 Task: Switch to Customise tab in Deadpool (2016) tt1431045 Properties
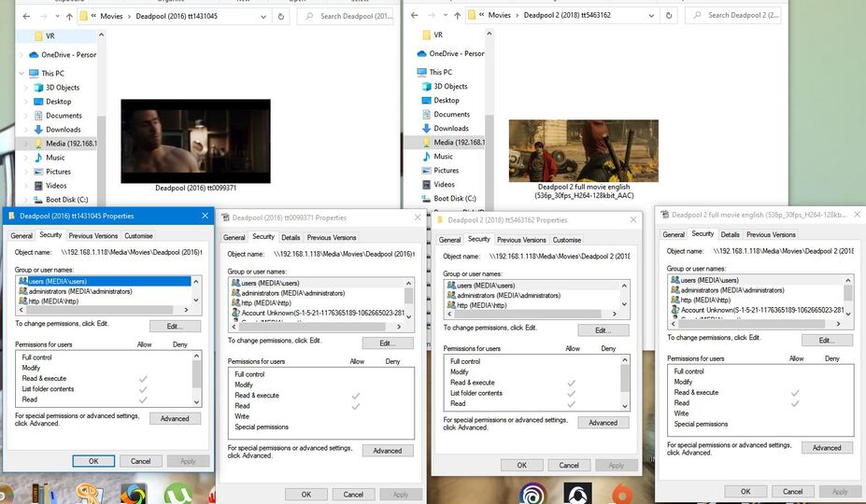[138, 235]
